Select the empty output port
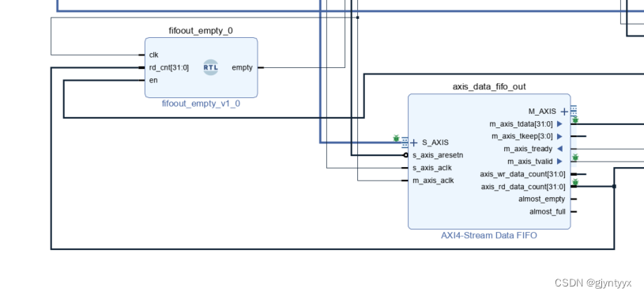Image resolution: width=644 pixels, height=296 pixels. 243,67
